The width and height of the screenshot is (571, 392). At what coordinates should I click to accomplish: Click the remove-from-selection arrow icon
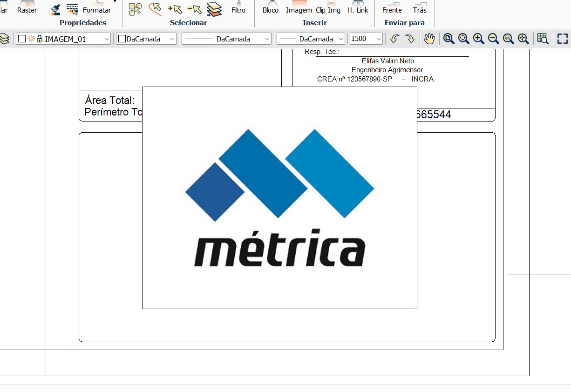[x=194, y=9]
